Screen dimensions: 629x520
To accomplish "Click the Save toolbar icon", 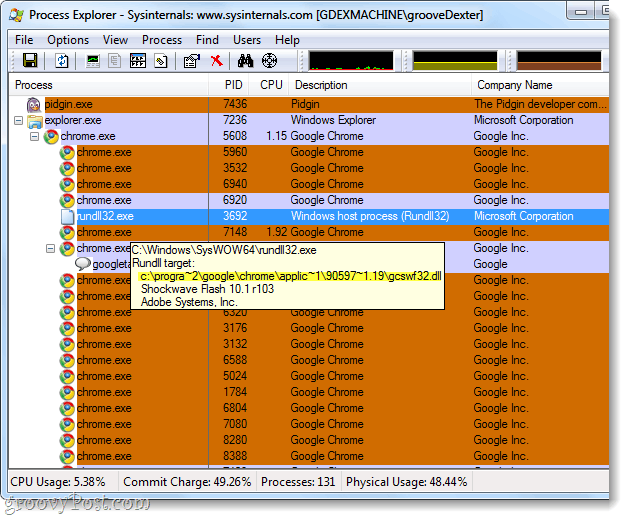I will [30, 61].
